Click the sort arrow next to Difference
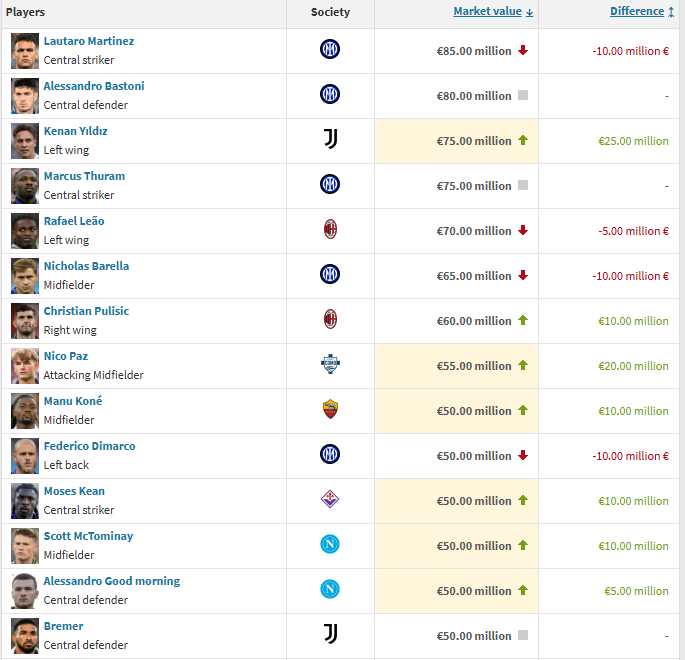Viewport: 685px width, 660px height. [x=671, y=12]
